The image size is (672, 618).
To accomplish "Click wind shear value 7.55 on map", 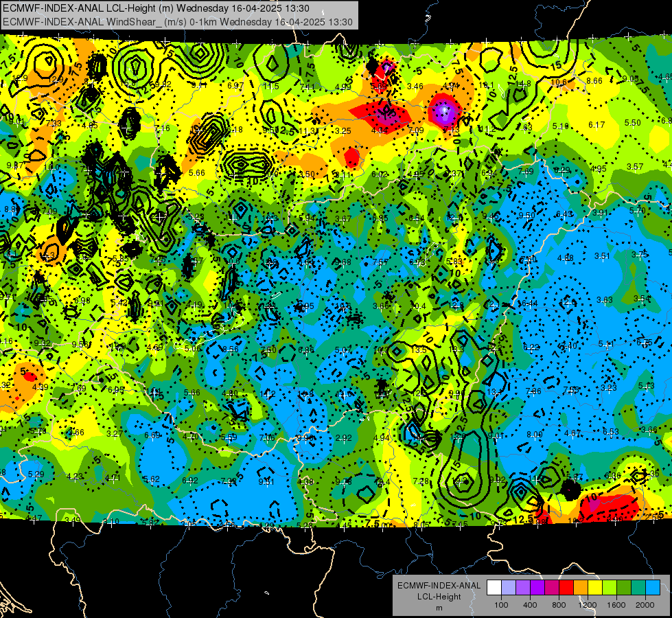I will click(x=571, y=390).
